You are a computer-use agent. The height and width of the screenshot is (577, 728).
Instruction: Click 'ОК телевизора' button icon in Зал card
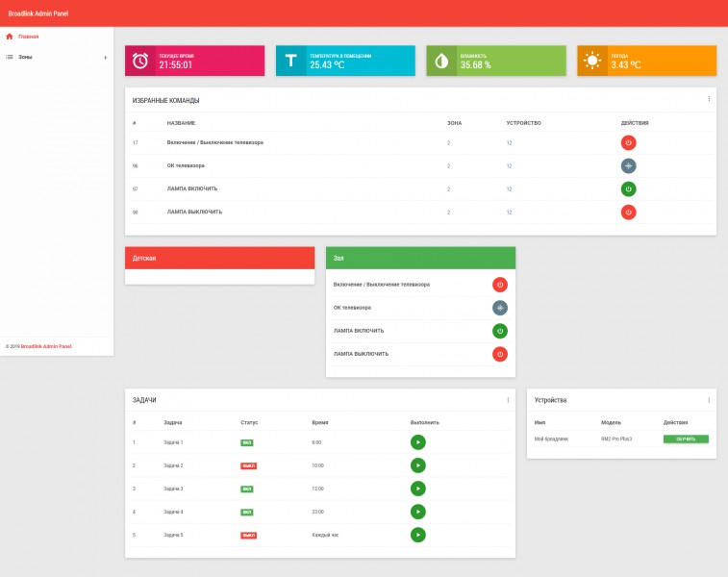499,308
